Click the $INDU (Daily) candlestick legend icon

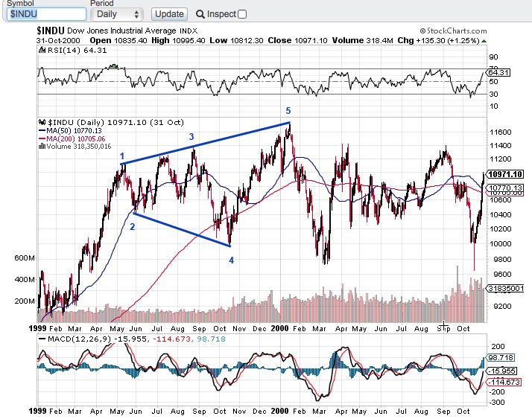(x=42, y=122)
